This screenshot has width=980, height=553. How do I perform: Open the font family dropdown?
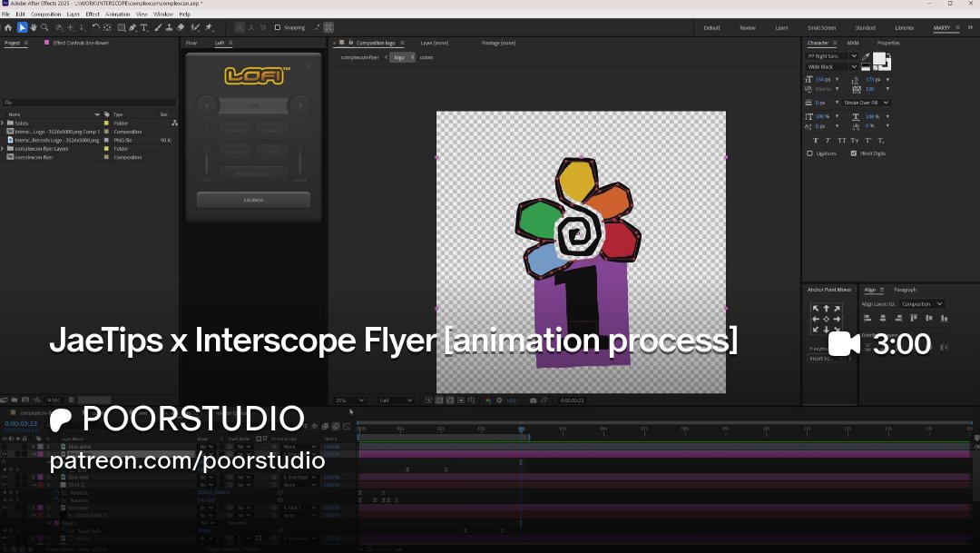pyautogui.click(x=832, y=56)
